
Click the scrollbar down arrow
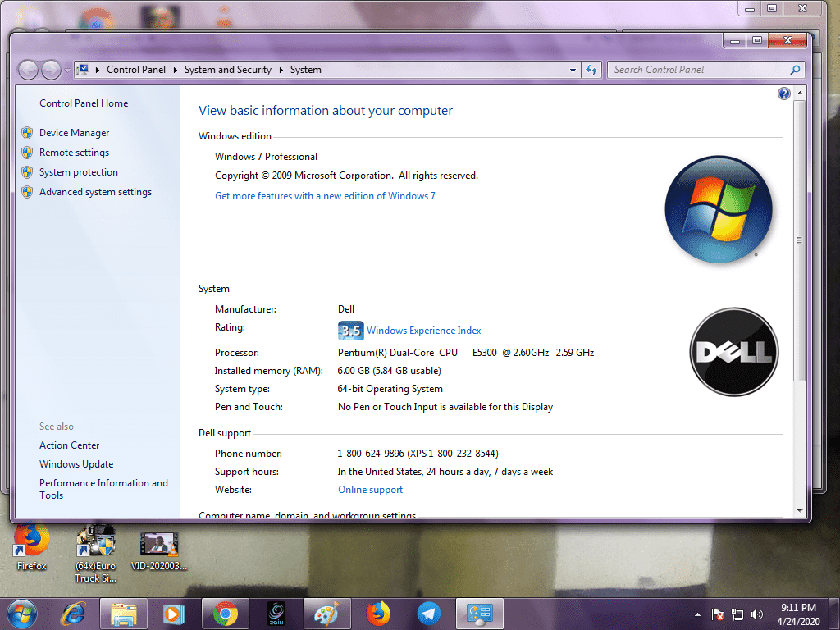800,511
